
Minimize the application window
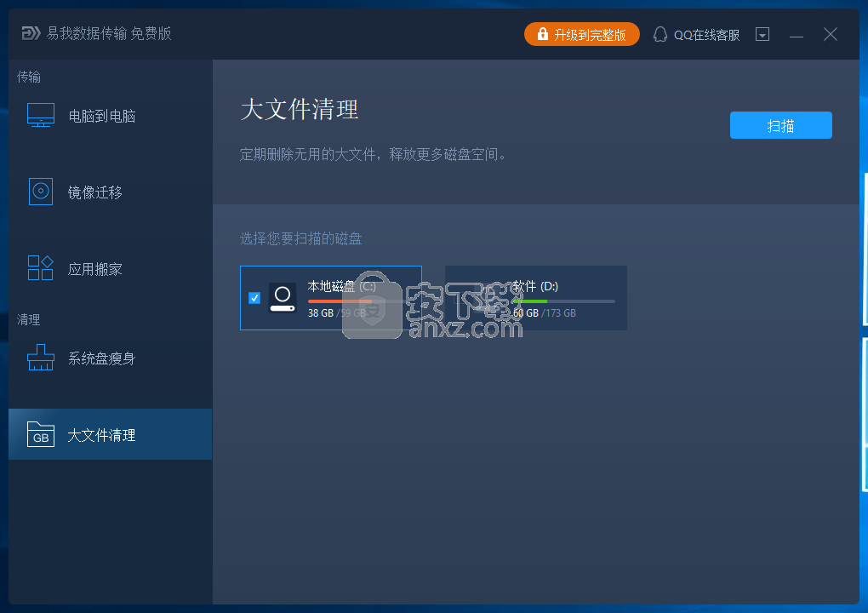(796, 36)
